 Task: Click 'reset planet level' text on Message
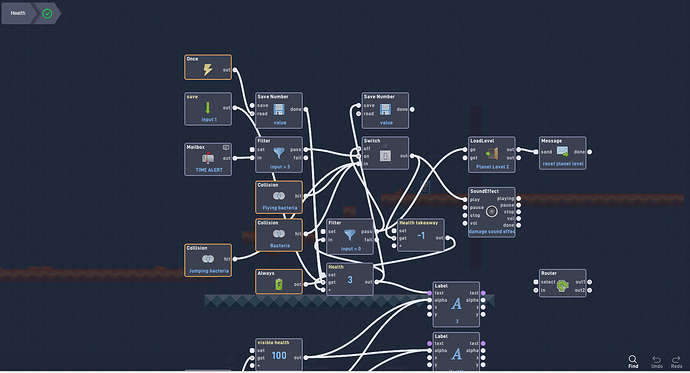[x=563, y=164]
